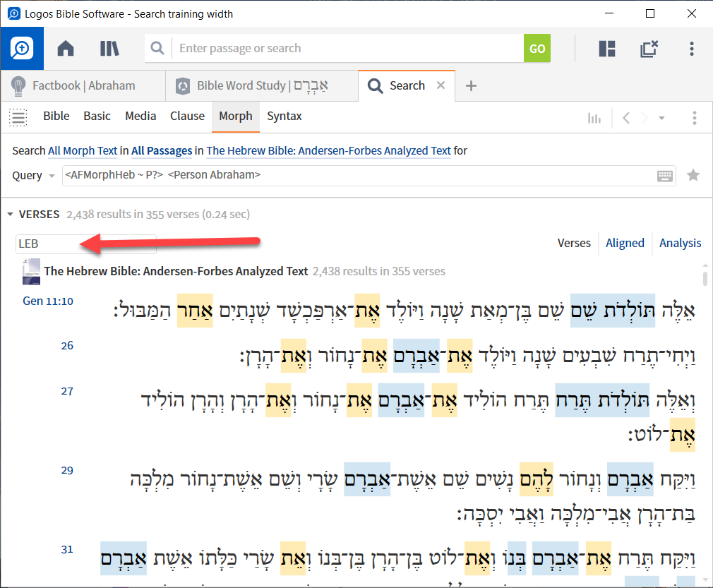Open verse 27 reference
The height and width of the screenshot is (588, 713).
click(67, 391)
